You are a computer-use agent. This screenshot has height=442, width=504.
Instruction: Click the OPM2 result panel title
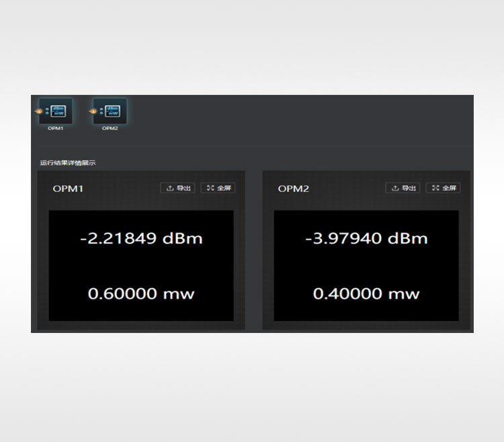[294, 189]
